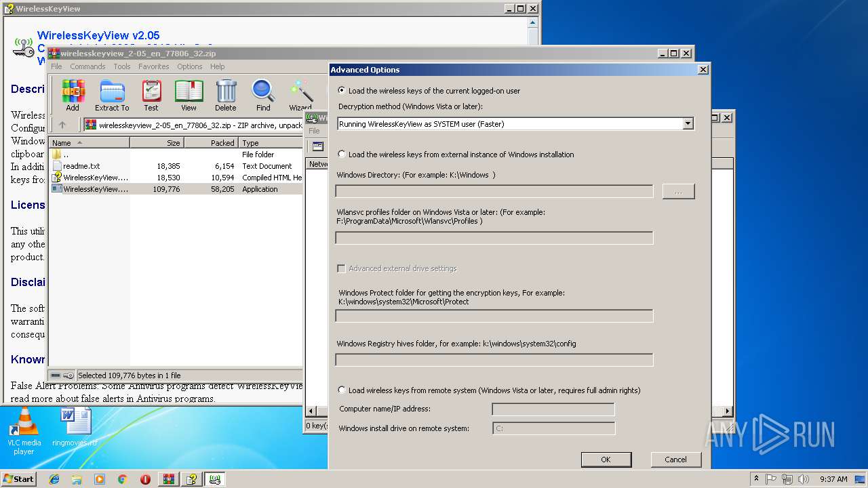The image size is (868, 488).
Task: Open Windows Explorer from the taskbar
Action: [77, 479]
